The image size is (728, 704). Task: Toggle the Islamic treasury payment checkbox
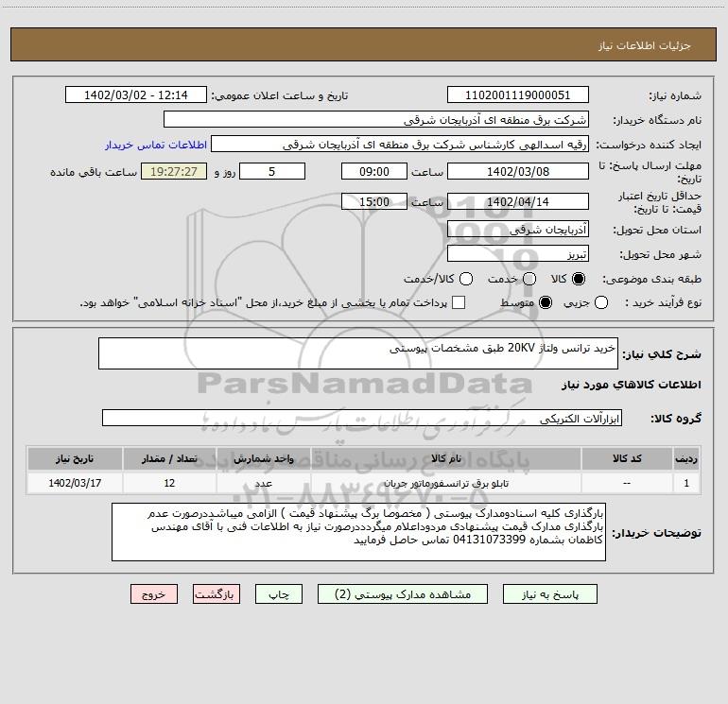click(x=459, y=302)
